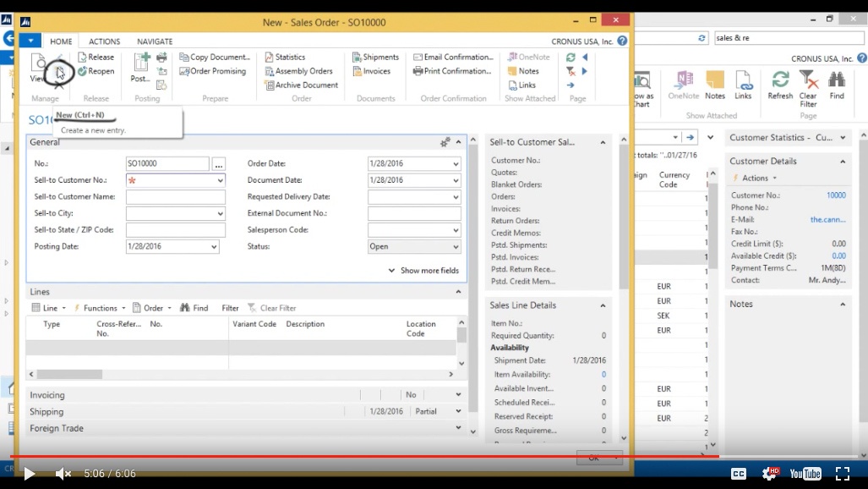Screen dimensions: 868x489
Task: Expand the Invoicing FastTab
Action: coord(458,395)
